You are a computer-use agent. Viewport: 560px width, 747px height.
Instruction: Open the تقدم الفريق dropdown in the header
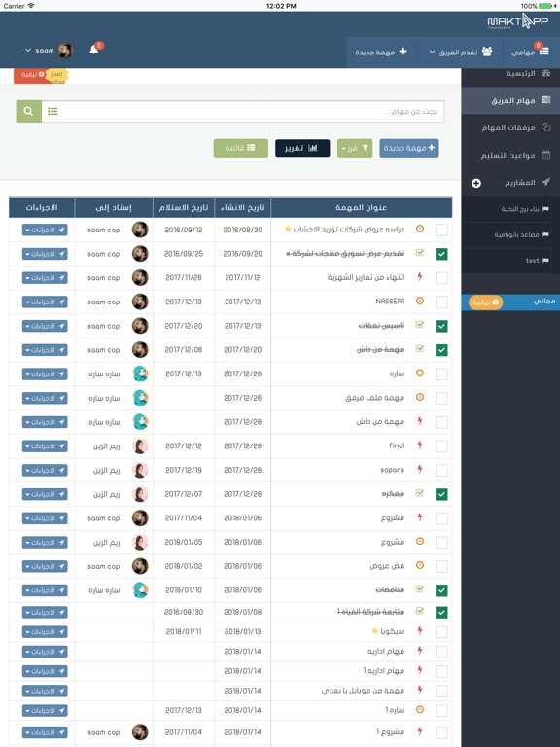tap(461, 52)
